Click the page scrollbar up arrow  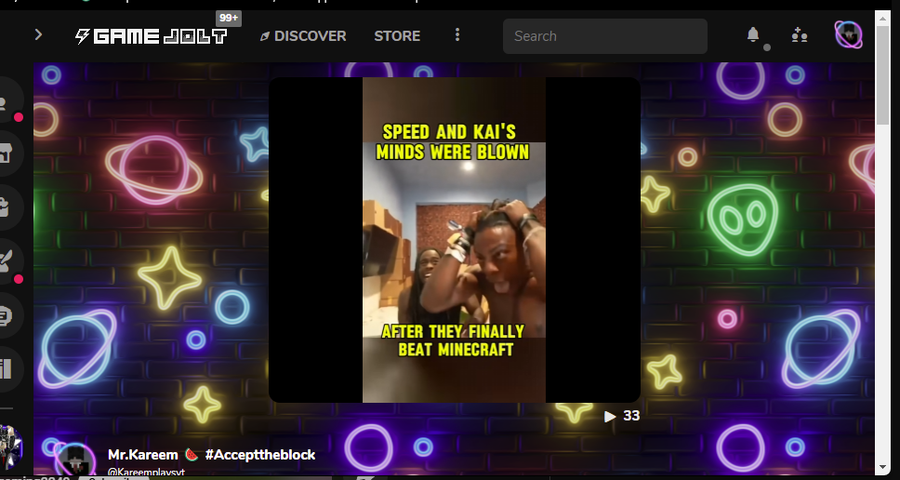[883, 17]
